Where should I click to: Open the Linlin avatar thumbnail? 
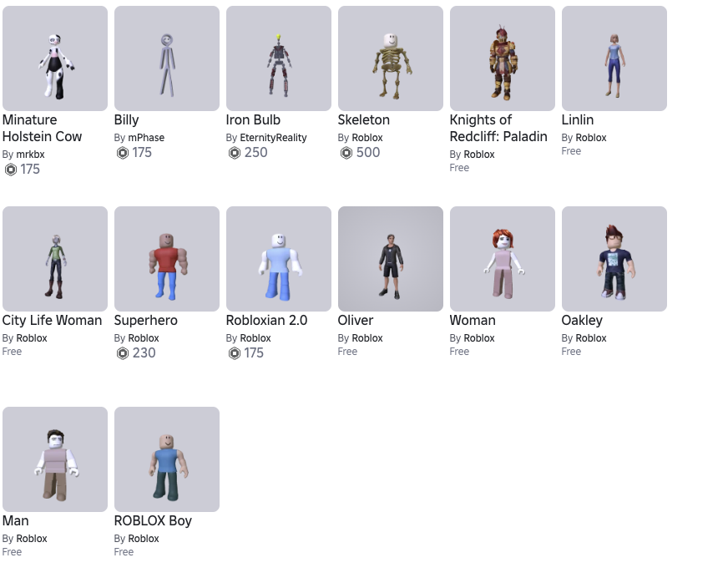(x=614, y=58)
